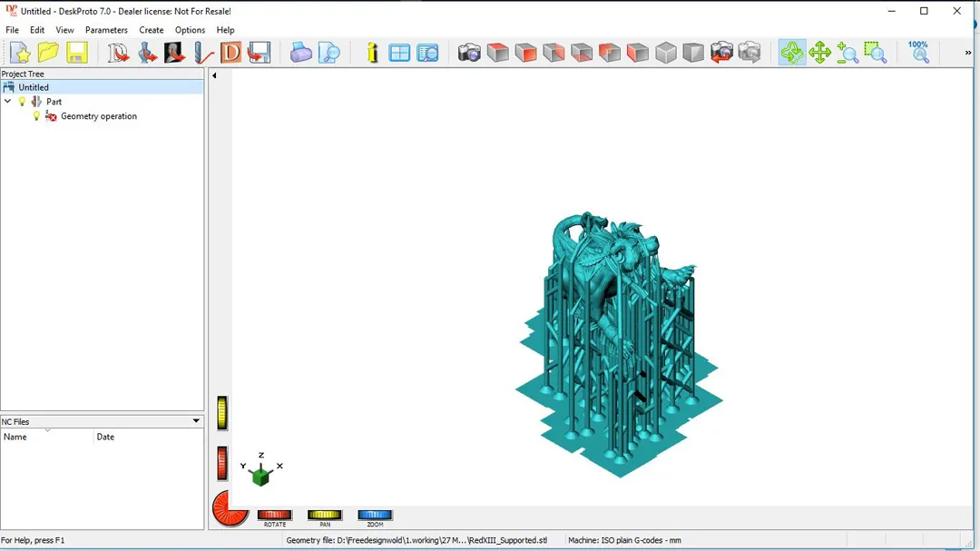Select the Untitled project in the tree

(34, 87)
